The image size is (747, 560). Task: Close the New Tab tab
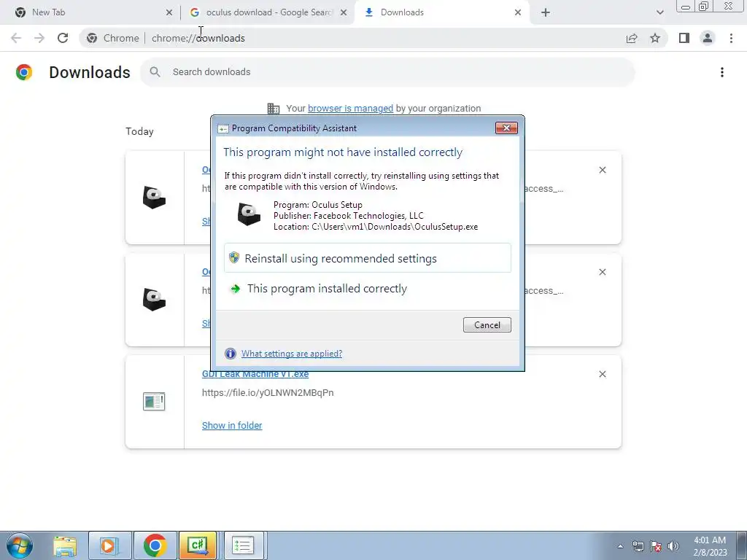tap(169, 12)
